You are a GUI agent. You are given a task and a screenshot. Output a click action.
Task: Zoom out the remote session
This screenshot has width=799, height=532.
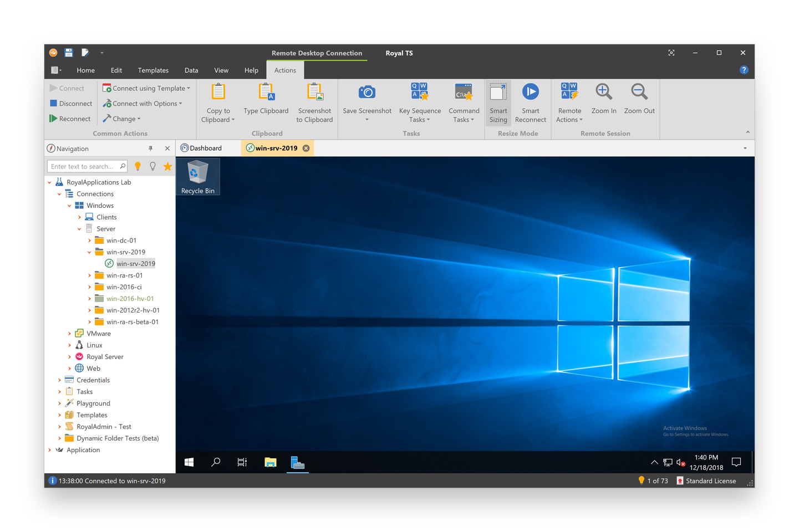pyautogui.click(x=639, y=93)
